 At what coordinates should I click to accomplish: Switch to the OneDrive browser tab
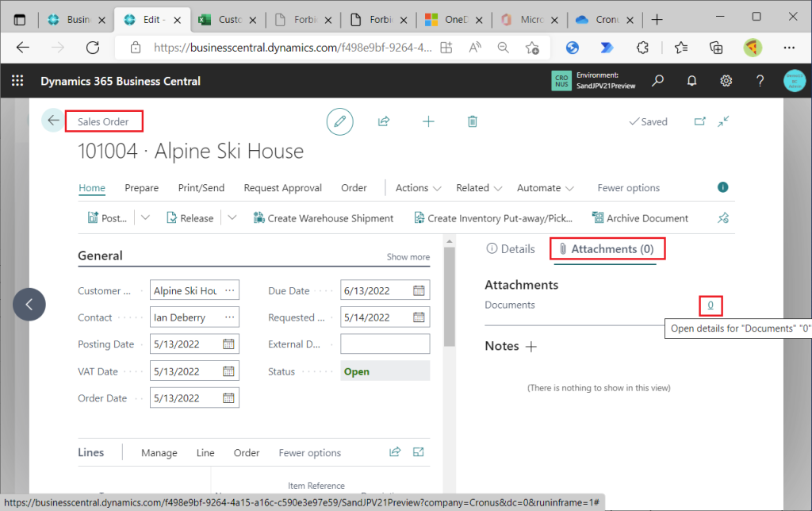pyautogui.click(x=454, y=20)
